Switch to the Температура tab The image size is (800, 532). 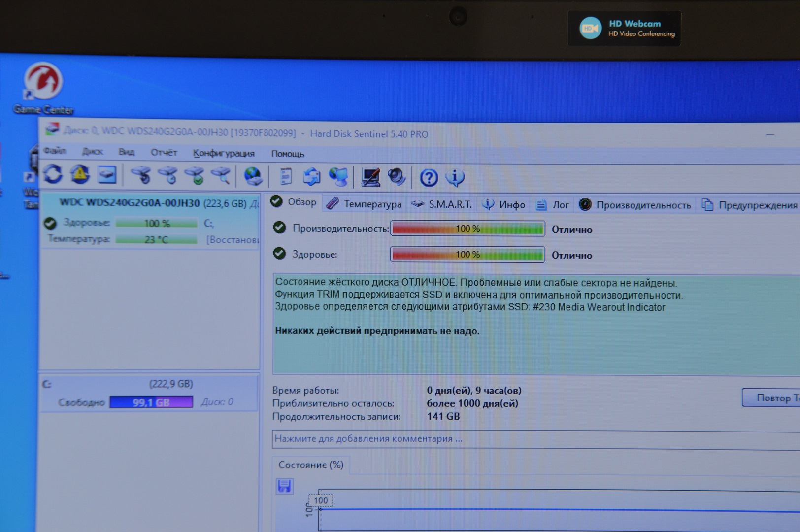coord(365,204)
